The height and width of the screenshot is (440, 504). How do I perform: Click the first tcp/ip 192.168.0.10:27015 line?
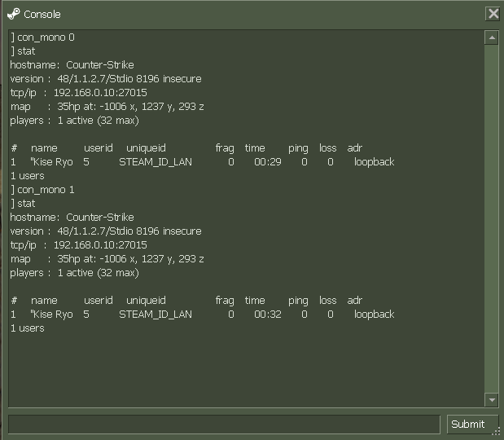78,93
